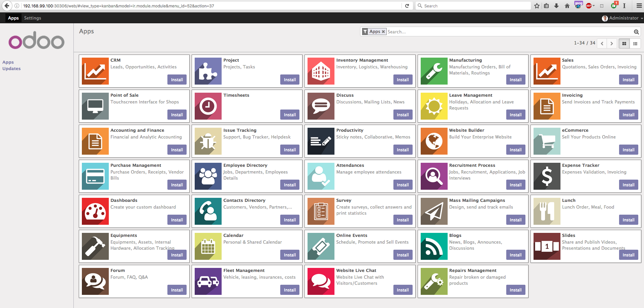Click the CRM app icon
Viewport: 644px width, 308px height.
pos(95,71)
